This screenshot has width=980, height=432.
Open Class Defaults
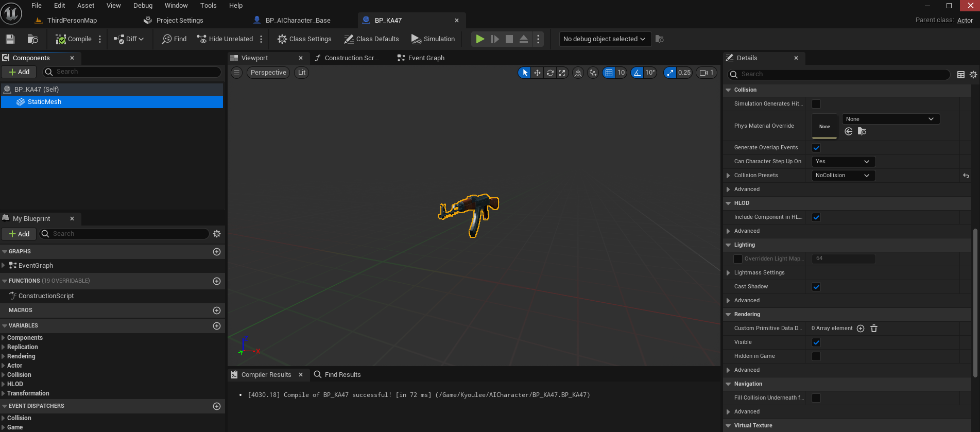tap(371, 39)
